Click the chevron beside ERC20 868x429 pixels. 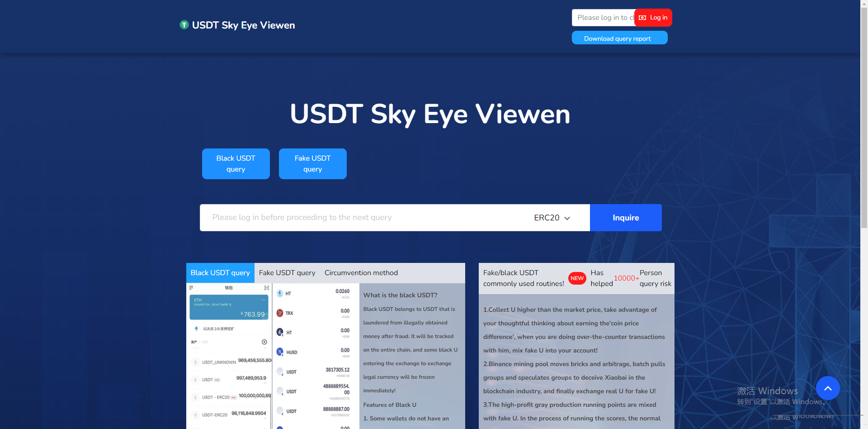click(567, 218)
